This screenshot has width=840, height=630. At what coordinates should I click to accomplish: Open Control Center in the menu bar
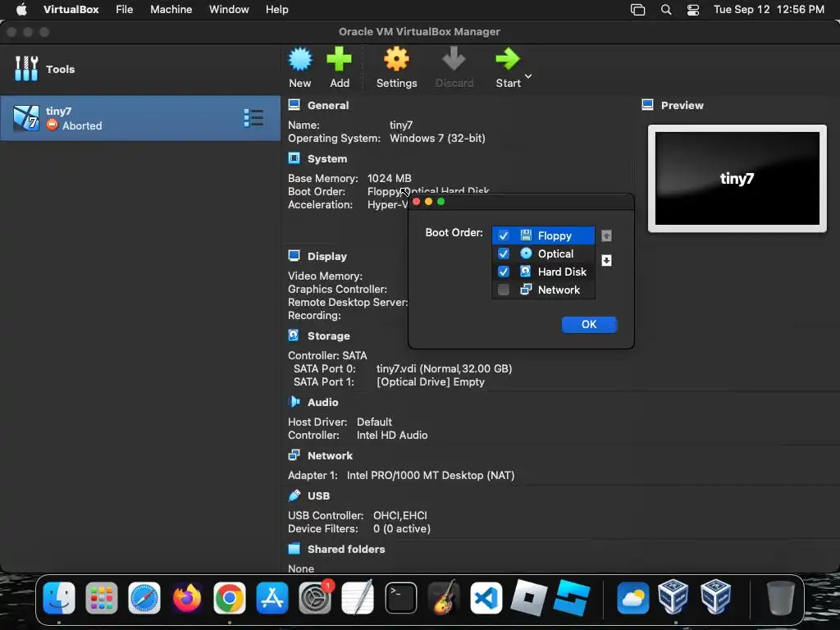(693, 10)
